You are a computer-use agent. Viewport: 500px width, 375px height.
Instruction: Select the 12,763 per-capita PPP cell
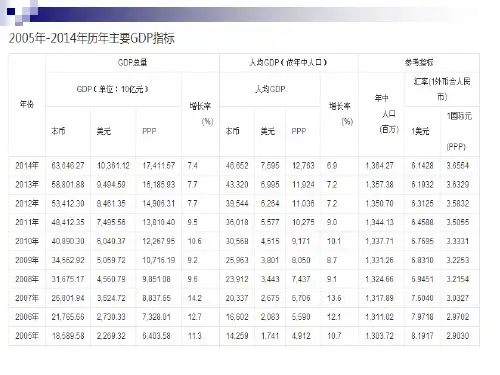pos(303,166)
